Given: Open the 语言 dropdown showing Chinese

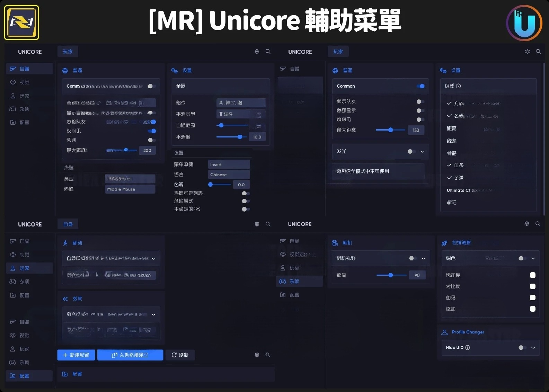Looking at the screenshot, I should pos(229,175).
